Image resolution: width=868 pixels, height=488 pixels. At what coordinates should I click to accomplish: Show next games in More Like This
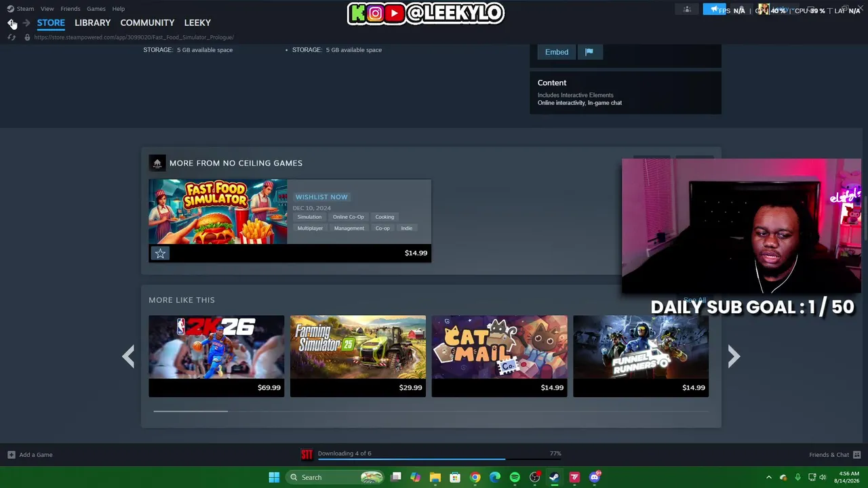pyautogui.click(x=734, y=356)
